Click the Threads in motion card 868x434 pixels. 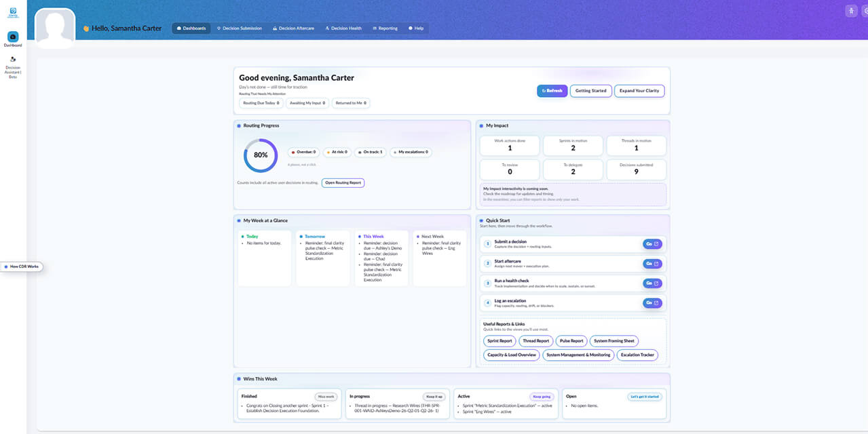point(636,145)
